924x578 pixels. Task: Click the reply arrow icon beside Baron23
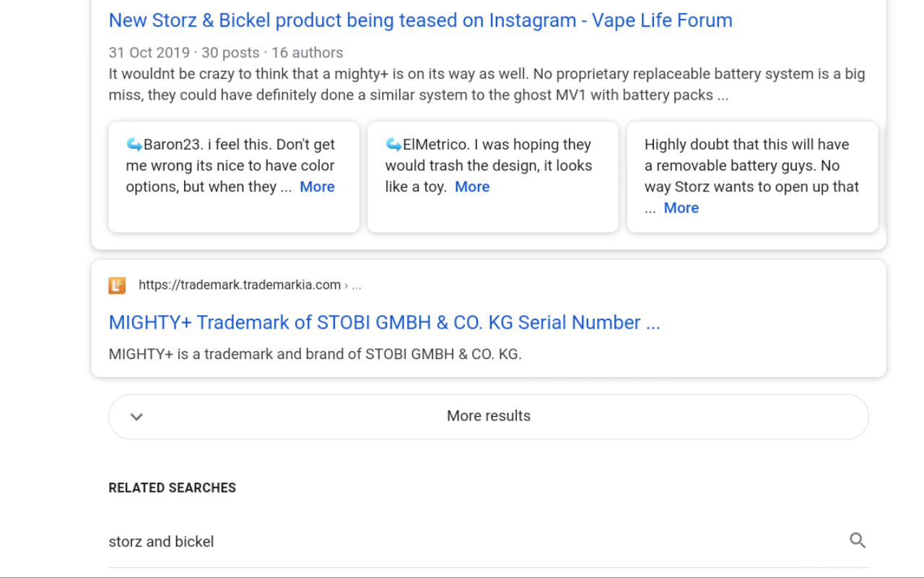(x=134, y=144)
